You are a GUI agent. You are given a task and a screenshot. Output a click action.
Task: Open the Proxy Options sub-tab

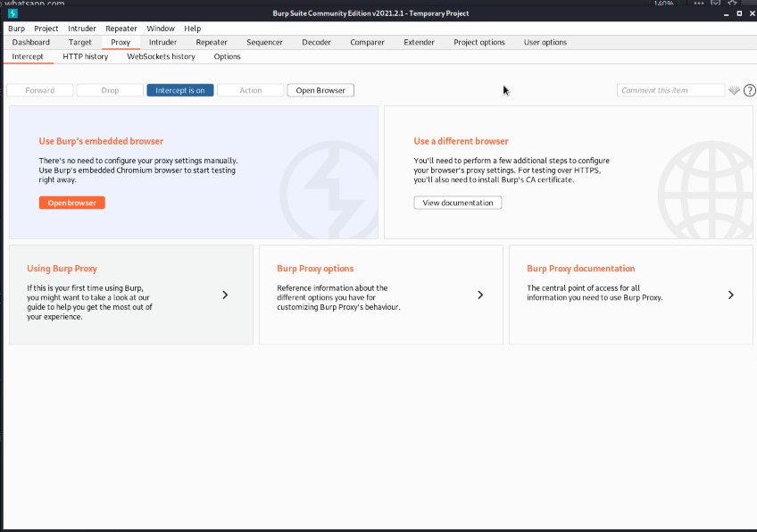[228, 57]
